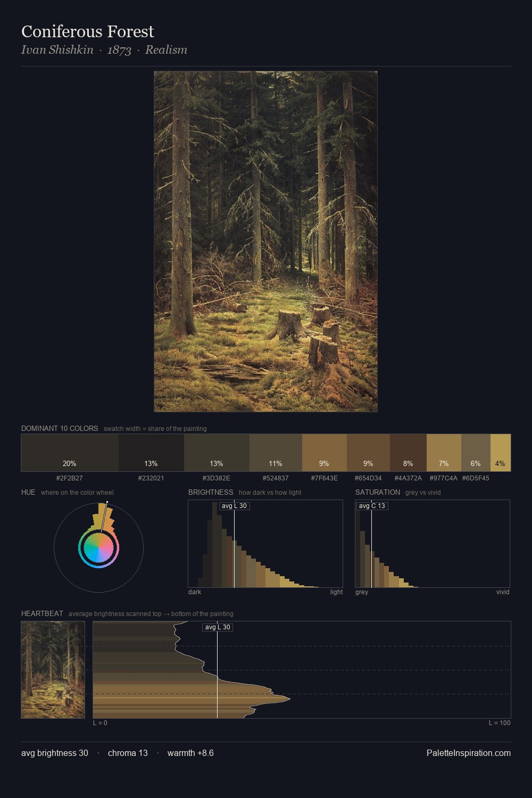Click the 'avg C 13' label in Saturation chart
The height and width of the screenshot is (798, 532).
point(372,506)
